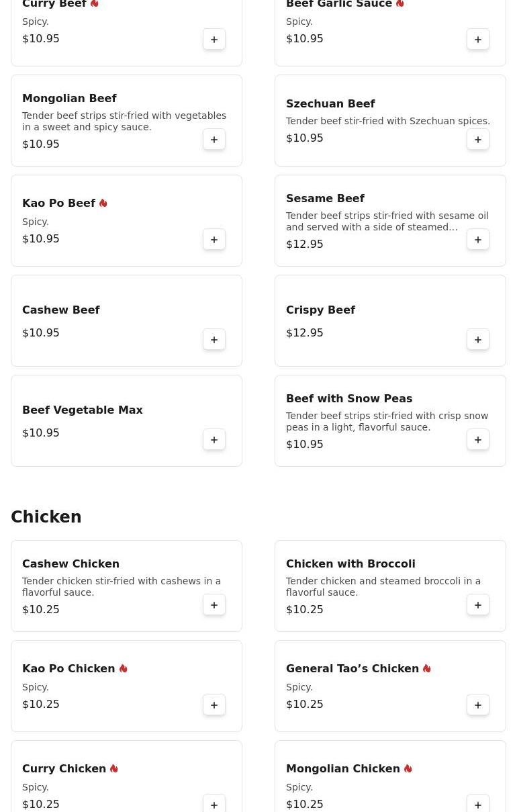517x812 pixels.
Task: Add Szechuan Beef using its plus button
Action: pos(478,140)
